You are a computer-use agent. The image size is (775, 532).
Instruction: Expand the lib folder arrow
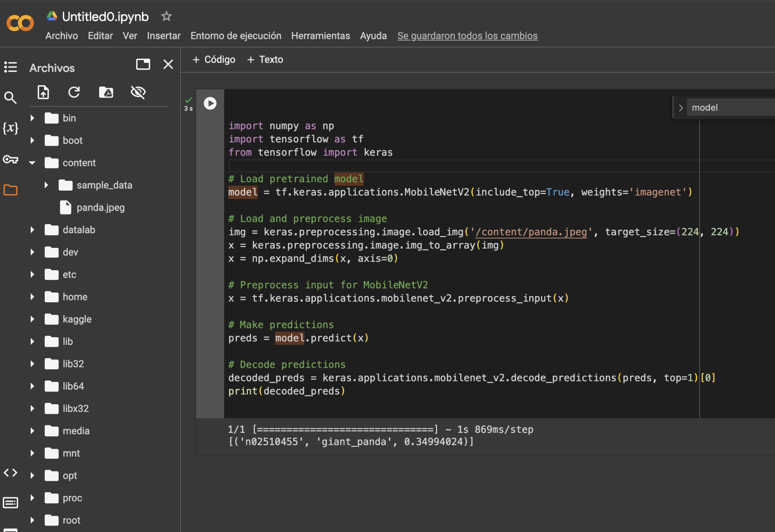click(32, 341)
